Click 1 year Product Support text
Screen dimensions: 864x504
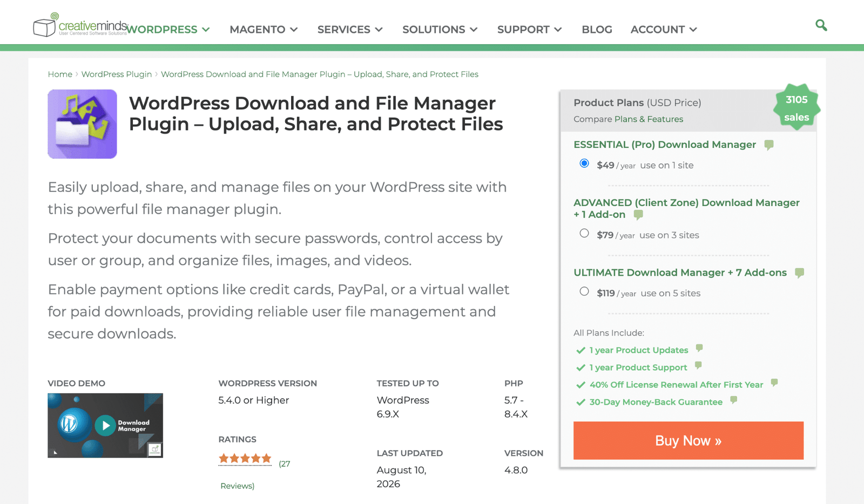638,367
